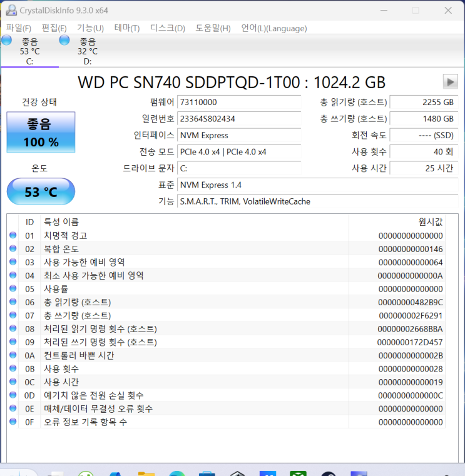The height and width of the screenshot is (476, 465).
Task: Click the 기능 field with S.M.A.R.T., TRIM
Action: pos(318,201)
